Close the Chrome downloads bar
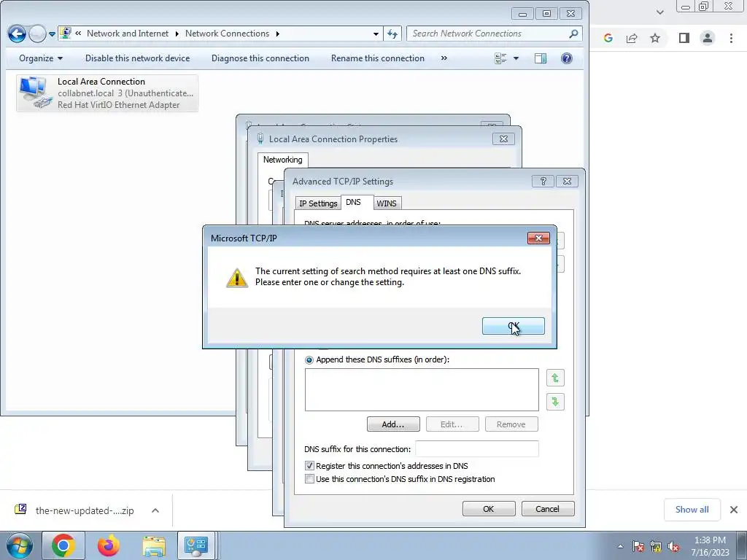 click(734, 510)
